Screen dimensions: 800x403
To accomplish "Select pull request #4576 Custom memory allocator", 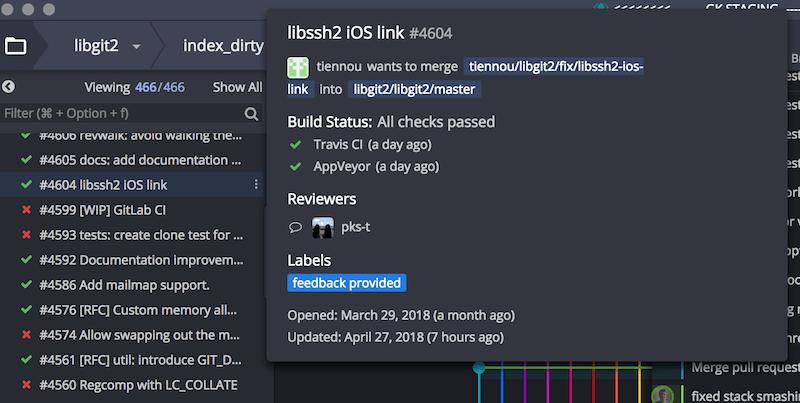I will (132, 310).
